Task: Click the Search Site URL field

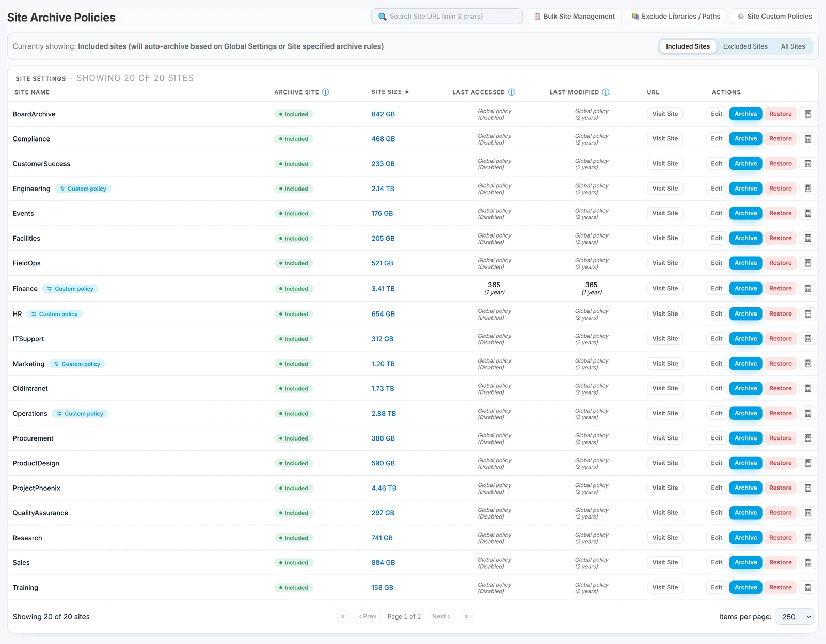Action: tap(447, 16)
